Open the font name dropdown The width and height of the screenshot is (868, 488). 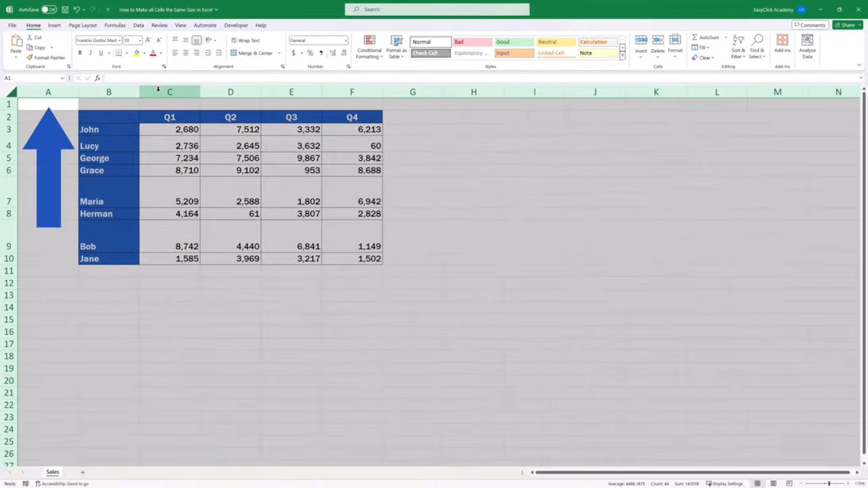tap(119, 40)
